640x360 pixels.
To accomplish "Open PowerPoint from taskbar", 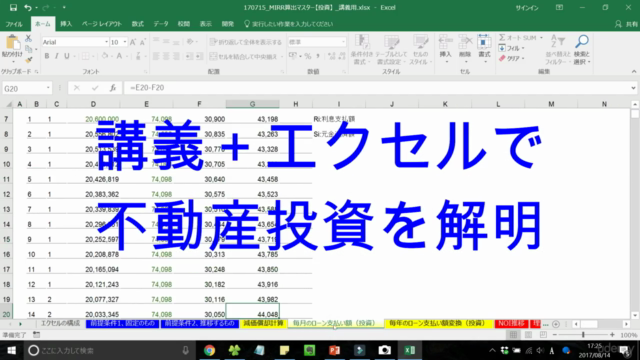I will coord(334,351).
